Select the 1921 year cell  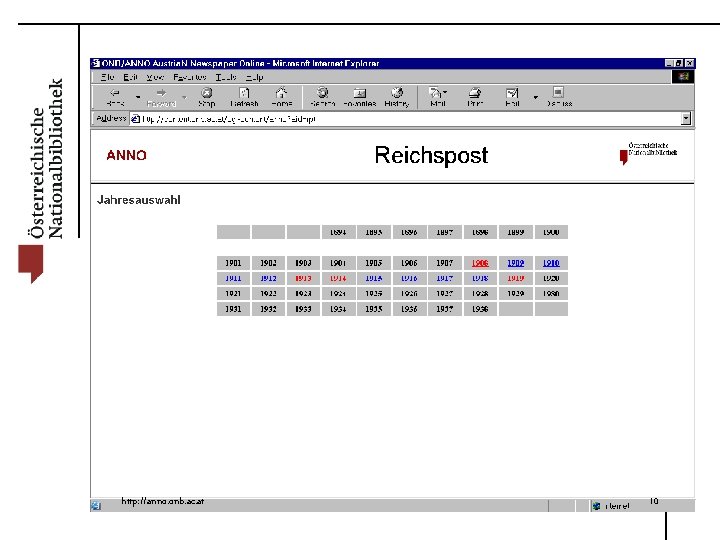233,293
